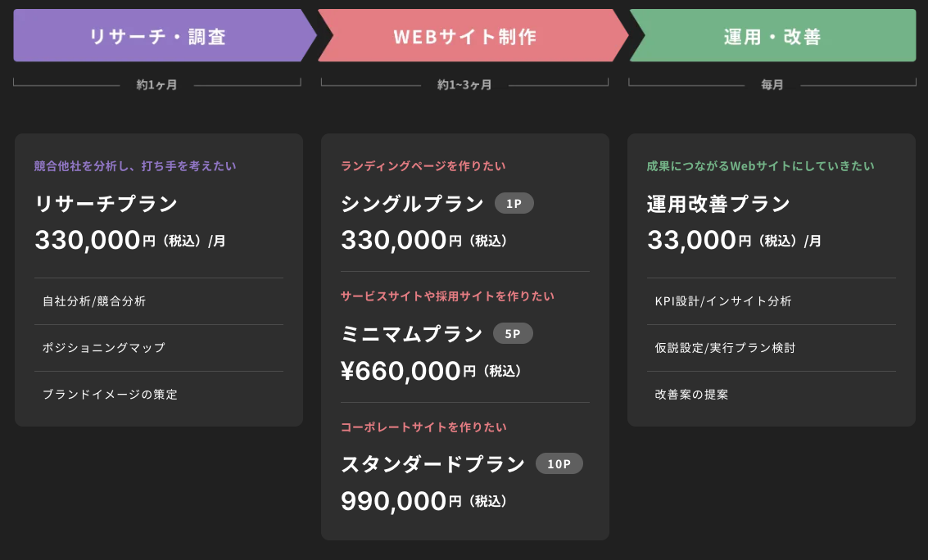Choose the スタンダードプラン heading
This screenshot has width=928, height=560.
[x=433, y=464]
